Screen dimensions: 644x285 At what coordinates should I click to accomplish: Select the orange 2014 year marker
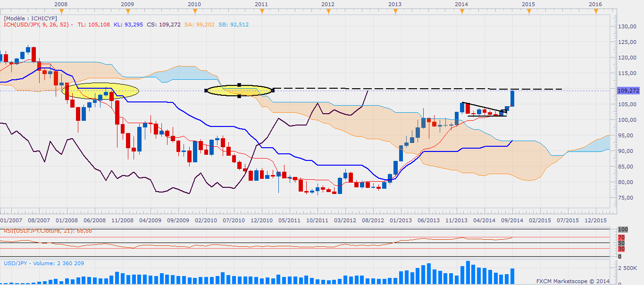coord(462,11)
